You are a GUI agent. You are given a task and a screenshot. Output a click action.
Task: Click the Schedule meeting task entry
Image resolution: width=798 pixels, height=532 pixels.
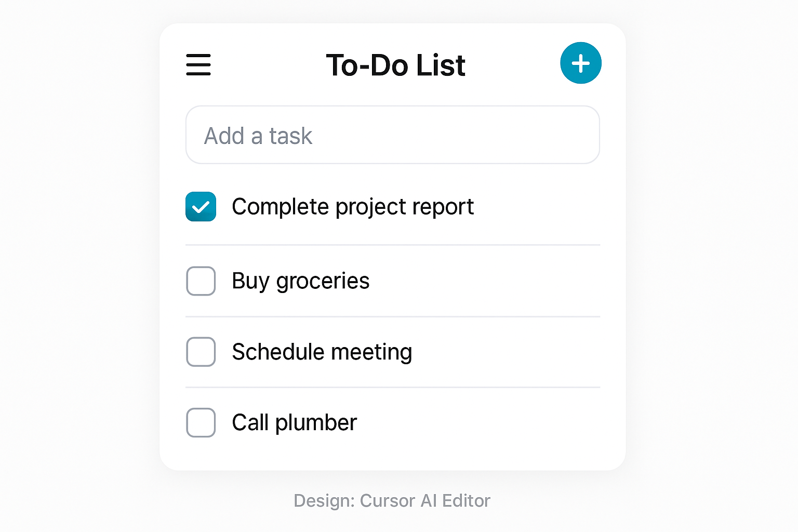click(x=322, y=352)
